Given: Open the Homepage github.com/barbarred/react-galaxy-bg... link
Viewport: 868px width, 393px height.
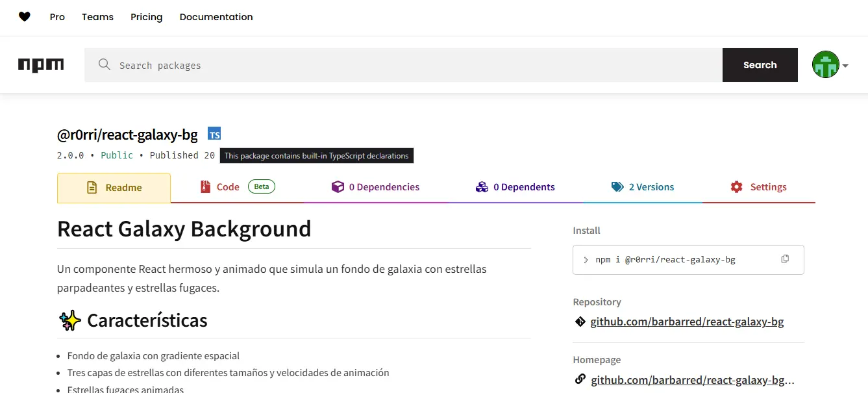Looking at the screenshot, I should coord(693,380).
